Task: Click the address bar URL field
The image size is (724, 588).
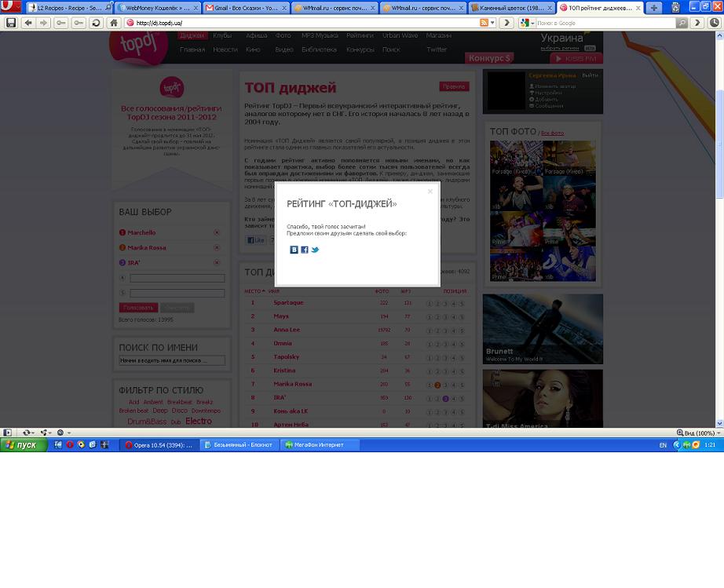Action: [x=305, y=23]
